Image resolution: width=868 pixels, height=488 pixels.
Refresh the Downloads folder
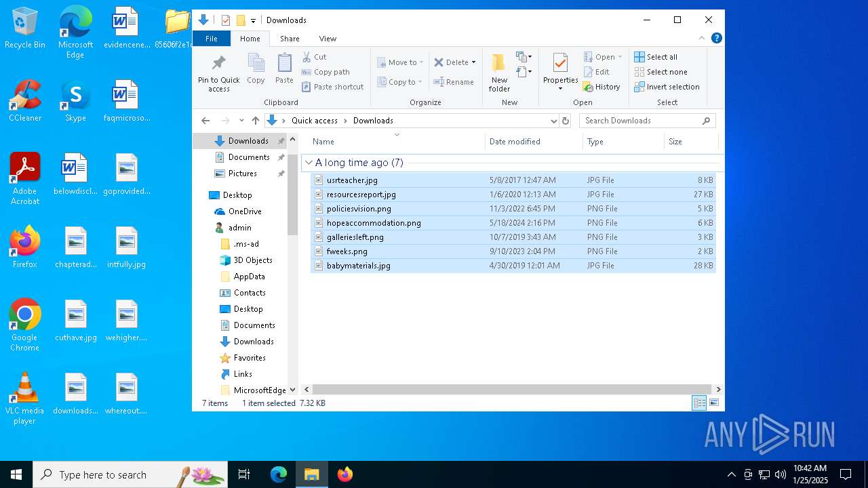pyautogui.click(x=566, y=121)
